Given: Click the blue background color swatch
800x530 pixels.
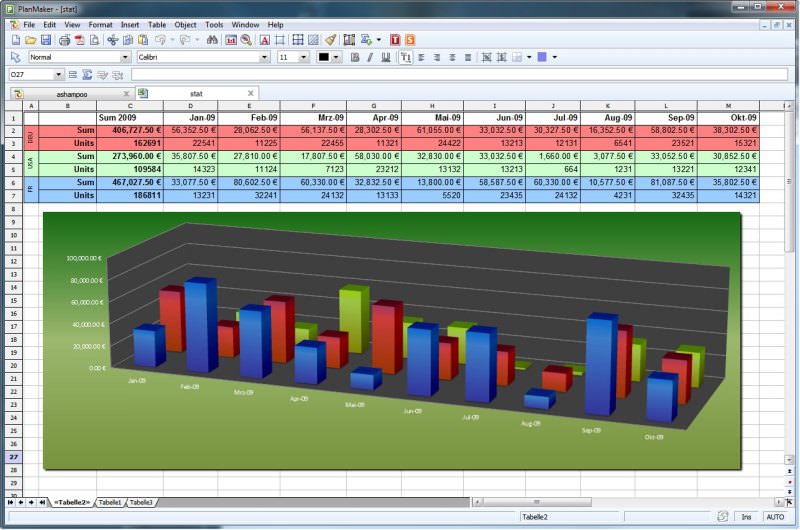Looking at the screenshot, I should (542, 57).
